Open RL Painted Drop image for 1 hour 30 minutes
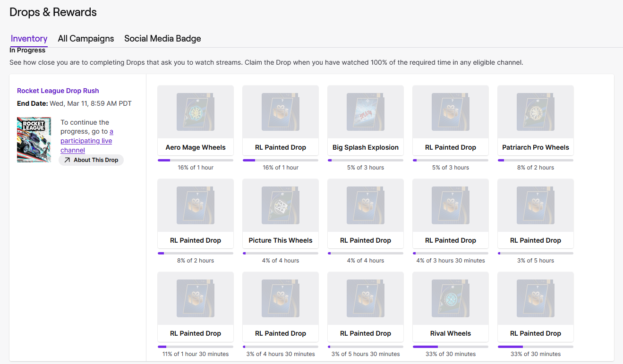The height and width of the screenshot is (364, 623). [x=196, y=298]
